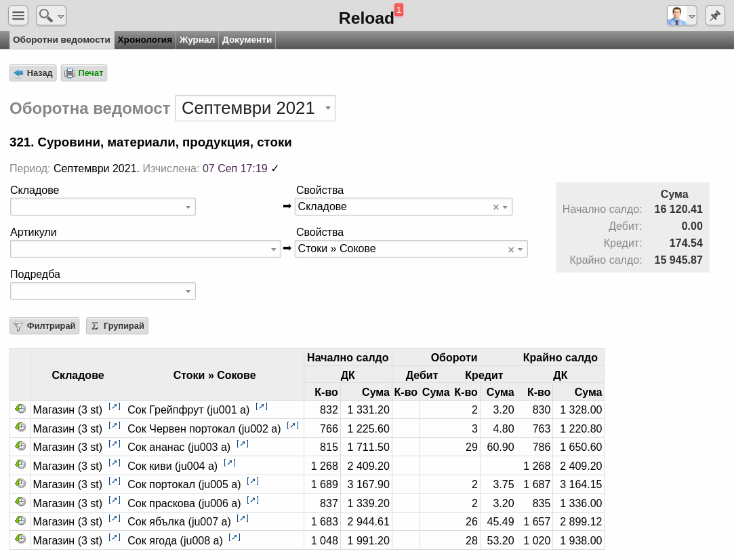This screenshot has width=734, height=560.
Task: Open external link beside Сок ананас (ju003 a)
Action: click(x=243, y=444)
